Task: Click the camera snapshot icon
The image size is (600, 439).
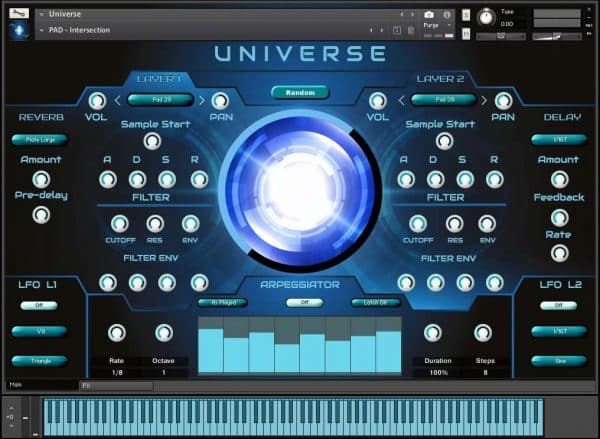Action: point(429,15)
